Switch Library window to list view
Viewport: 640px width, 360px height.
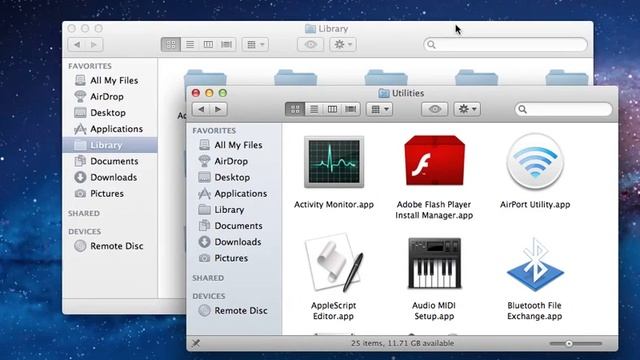coord(190,44)
